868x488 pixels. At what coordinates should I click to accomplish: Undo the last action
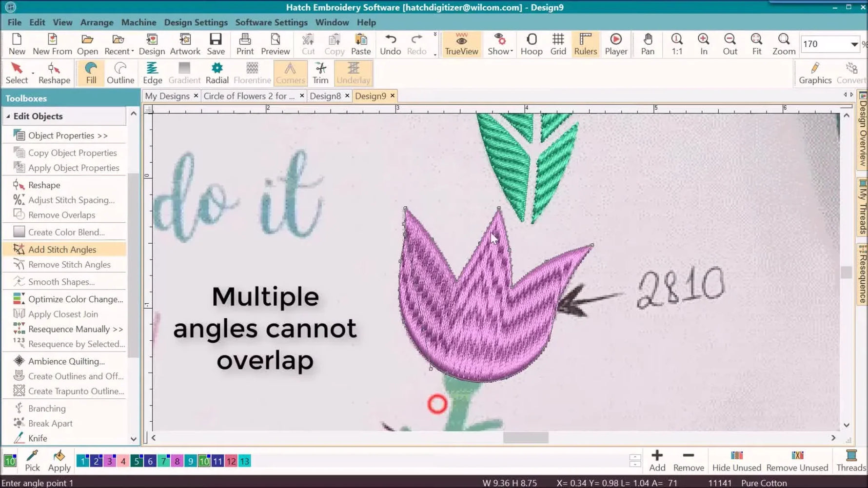tap(390, 44)
